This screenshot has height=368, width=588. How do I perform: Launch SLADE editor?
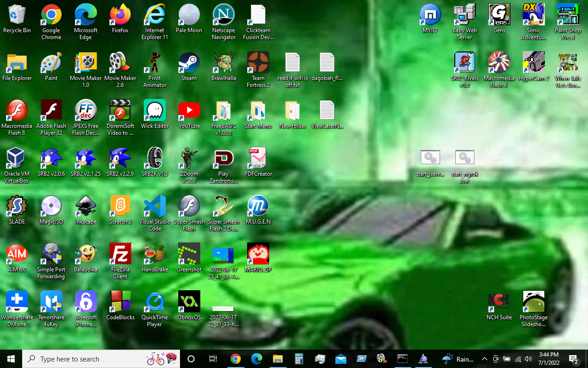coord(17,210)
